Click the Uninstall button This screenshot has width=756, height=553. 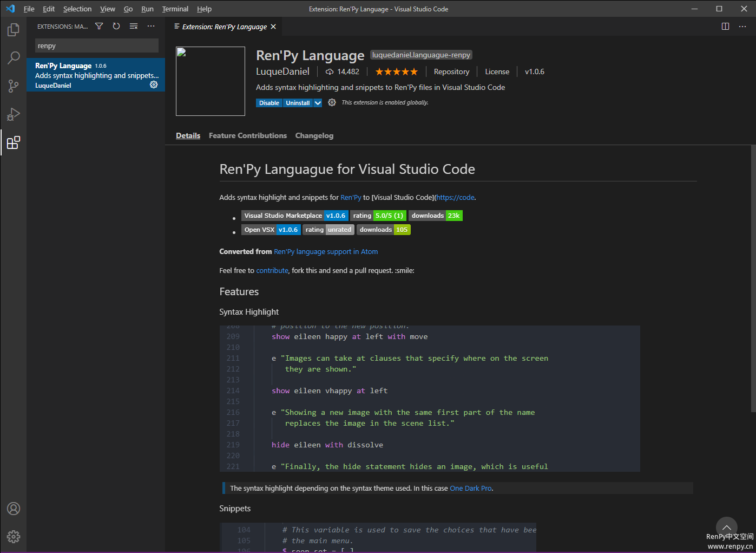pos(298,103)
